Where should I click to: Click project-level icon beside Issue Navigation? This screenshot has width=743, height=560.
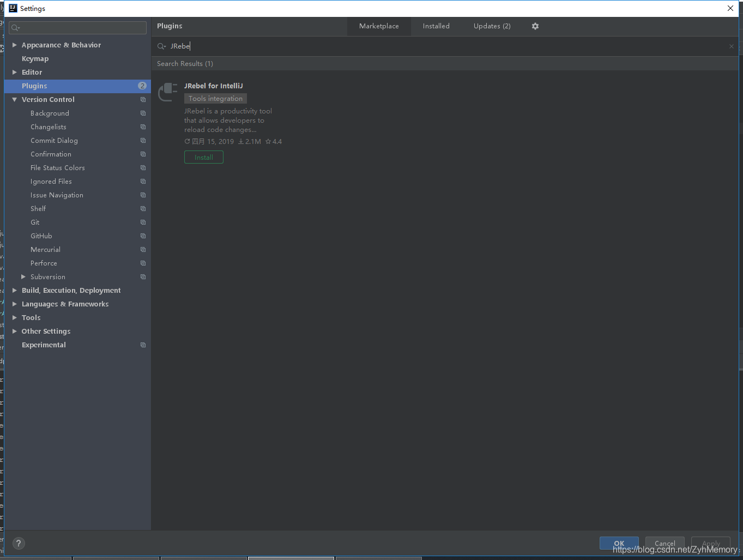(143, 195)
